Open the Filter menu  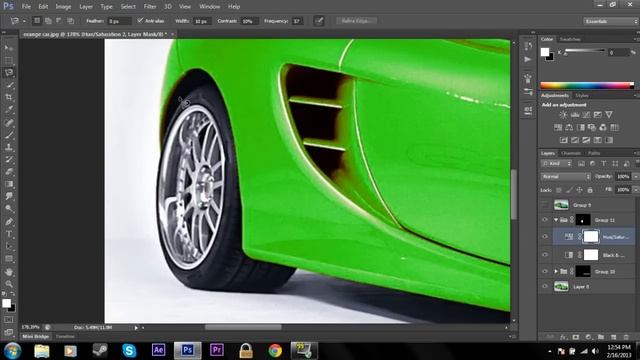click(150, 7)
